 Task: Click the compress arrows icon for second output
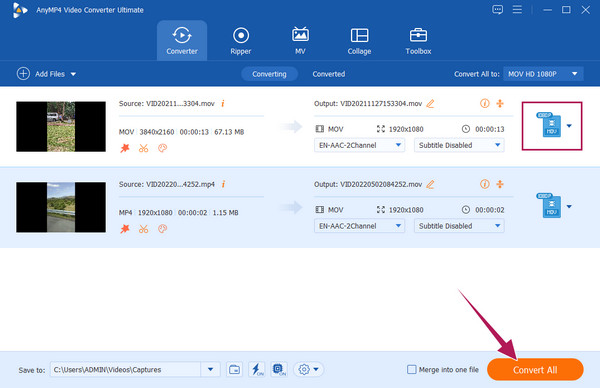500,184
